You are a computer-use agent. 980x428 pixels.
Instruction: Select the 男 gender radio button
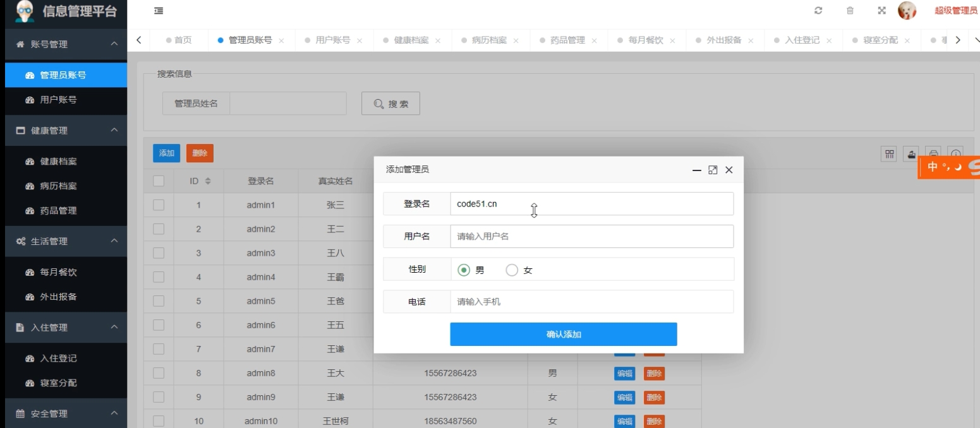[x=464, y=270]
